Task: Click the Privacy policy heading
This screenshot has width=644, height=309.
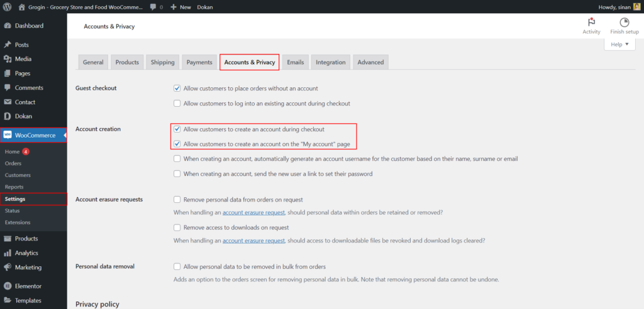Action: 97,304
